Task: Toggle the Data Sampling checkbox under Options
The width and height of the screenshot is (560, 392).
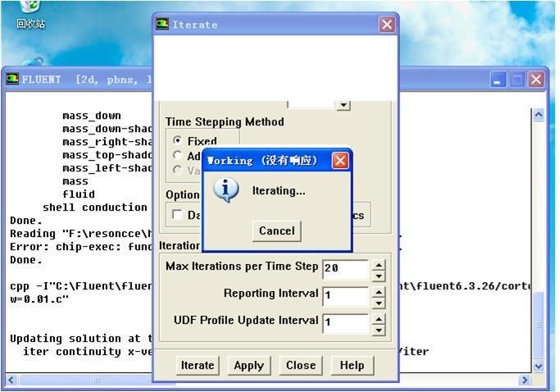Action: coord(177,214)
